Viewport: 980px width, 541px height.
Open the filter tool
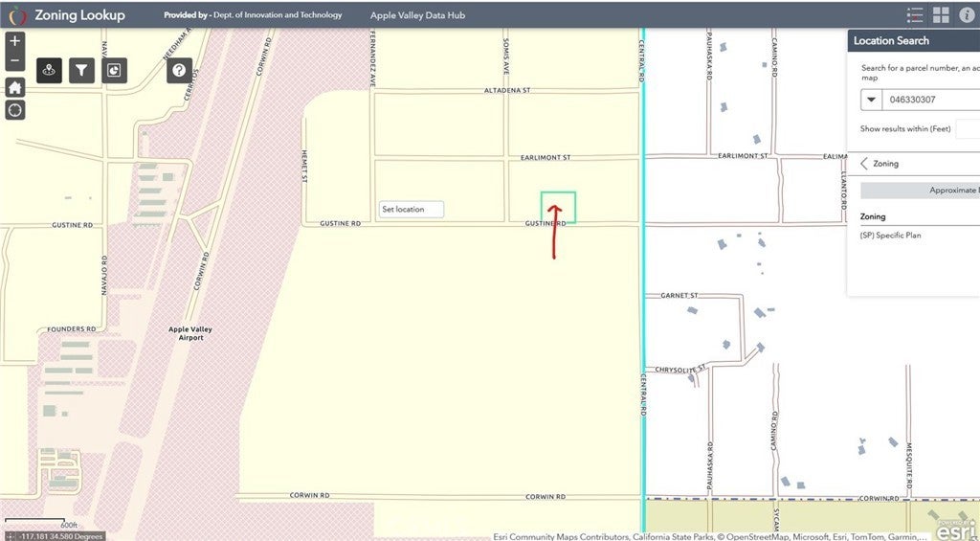(x=82, y=70)
